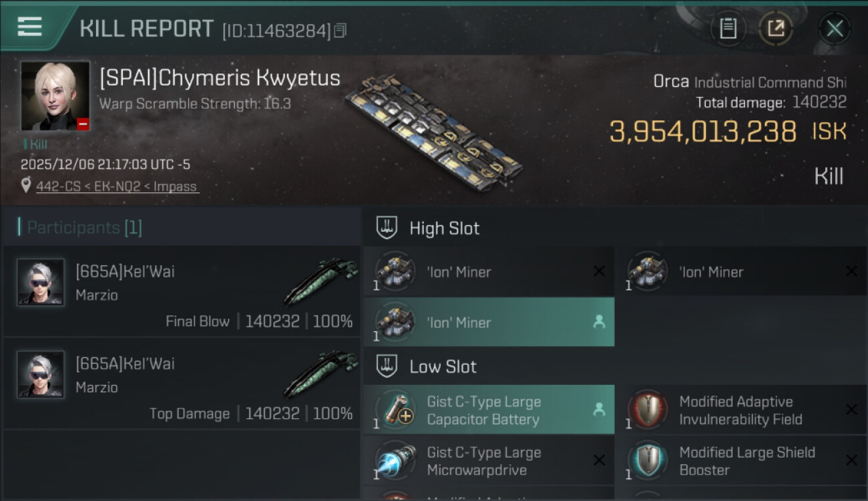Copy the kill report ID
Screen dimensions: 868x501
tap(341, 31)
